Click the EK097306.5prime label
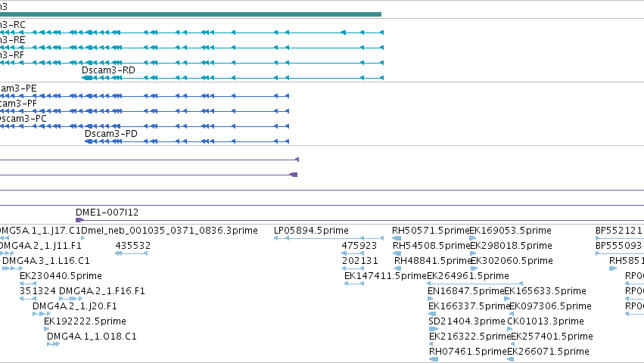 pyautogui.click(x=550, y=306)
